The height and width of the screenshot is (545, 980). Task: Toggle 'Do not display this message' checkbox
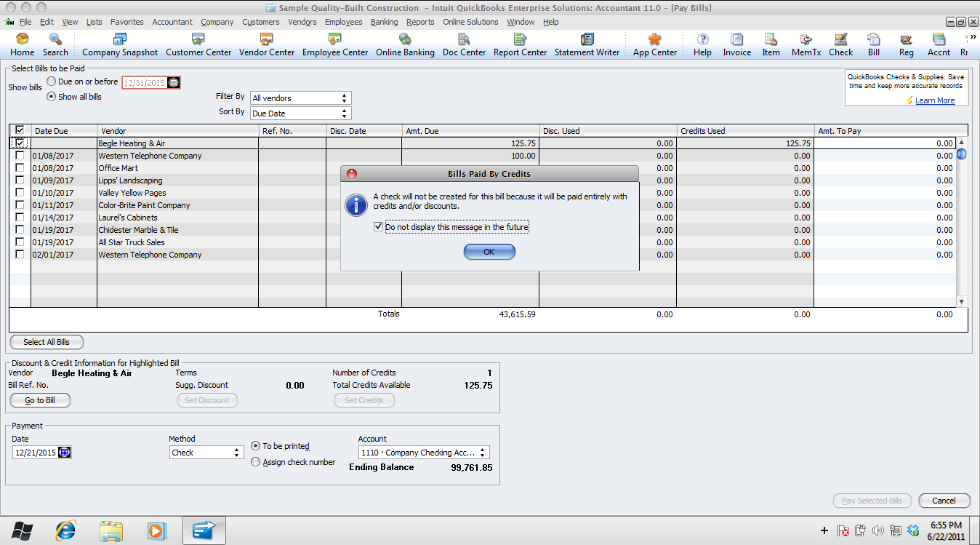coord(378,227)
